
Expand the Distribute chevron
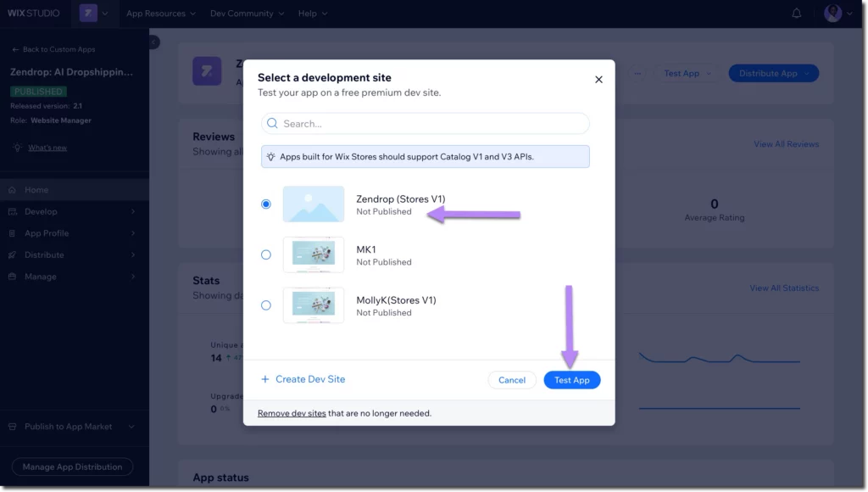tap(133, 254)
